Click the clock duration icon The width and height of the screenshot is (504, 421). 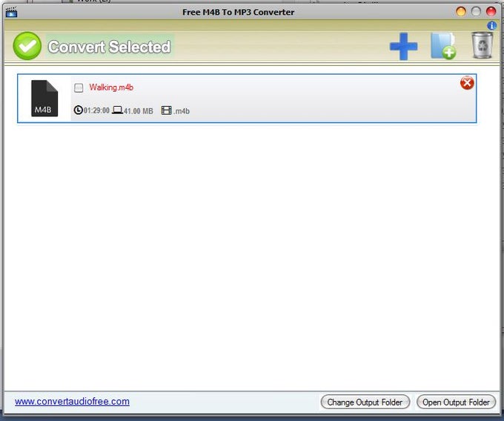coord(79,110)
